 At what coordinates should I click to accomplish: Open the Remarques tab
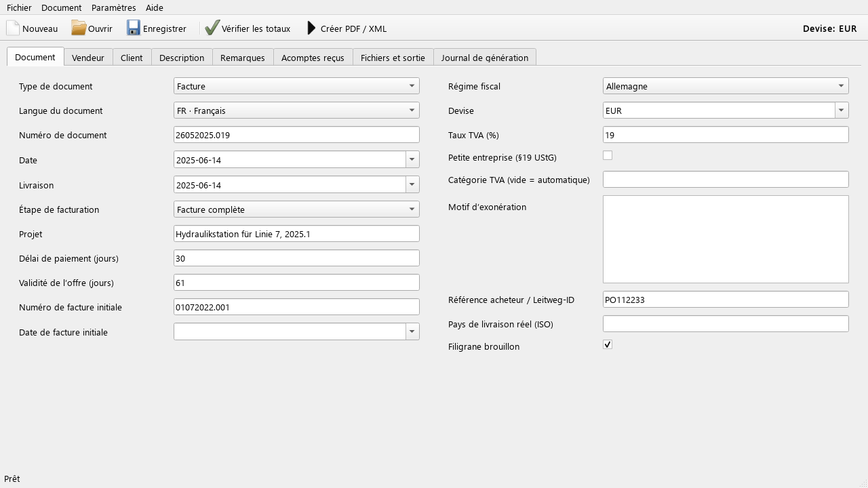pyautogui.click(x=243, y=58)
